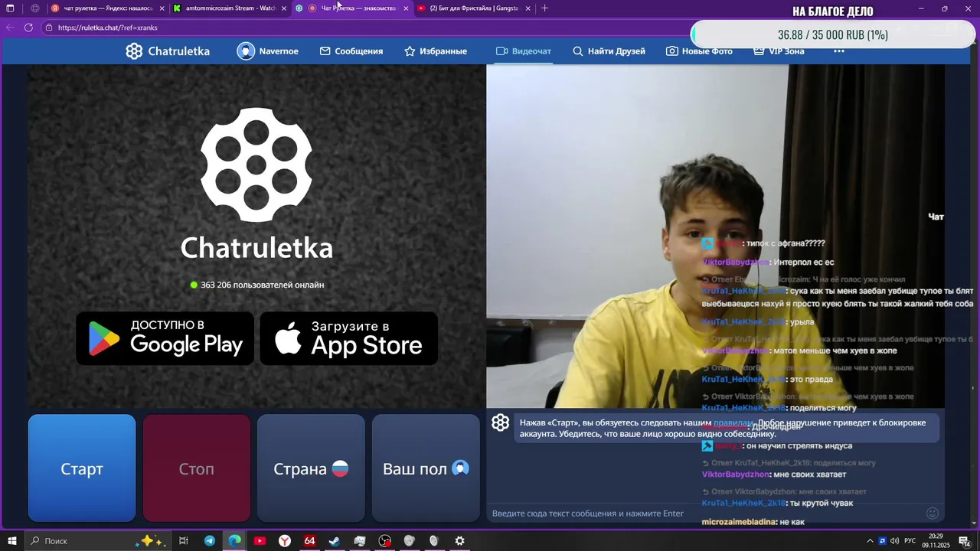Open Steam from the taskbar
This screenshot has width=980, height=551.
pos(335,541)
